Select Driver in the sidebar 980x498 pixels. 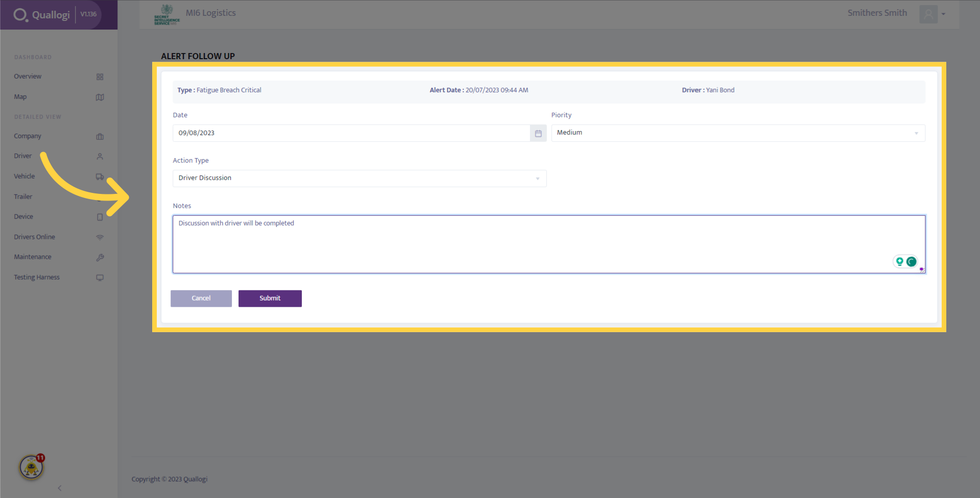pyautogui.click(x=22, y=156)
